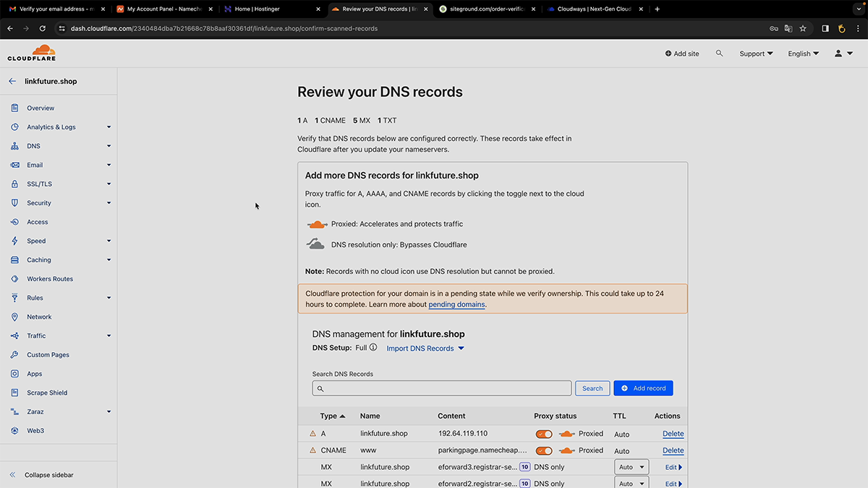868x488 pixels.
Task: Open the Web3 sidebar item
Action: (x=35, y=431)
